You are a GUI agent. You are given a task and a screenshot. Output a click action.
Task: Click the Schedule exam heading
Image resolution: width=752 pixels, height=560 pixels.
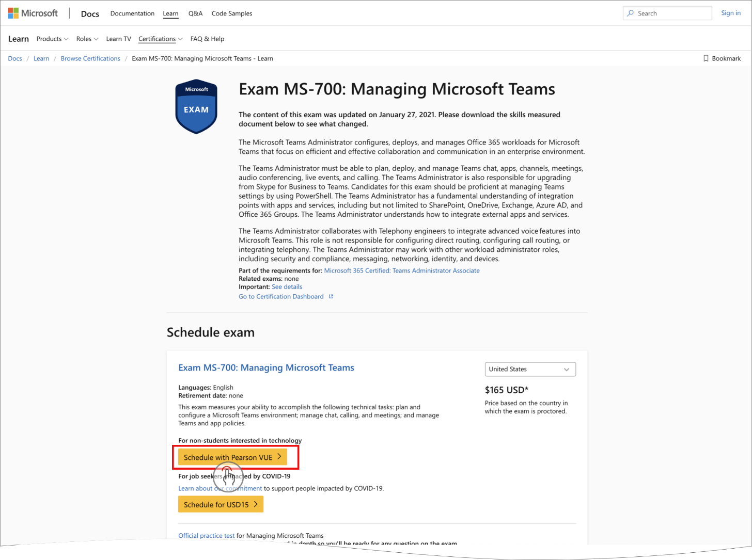coord(211,332)
